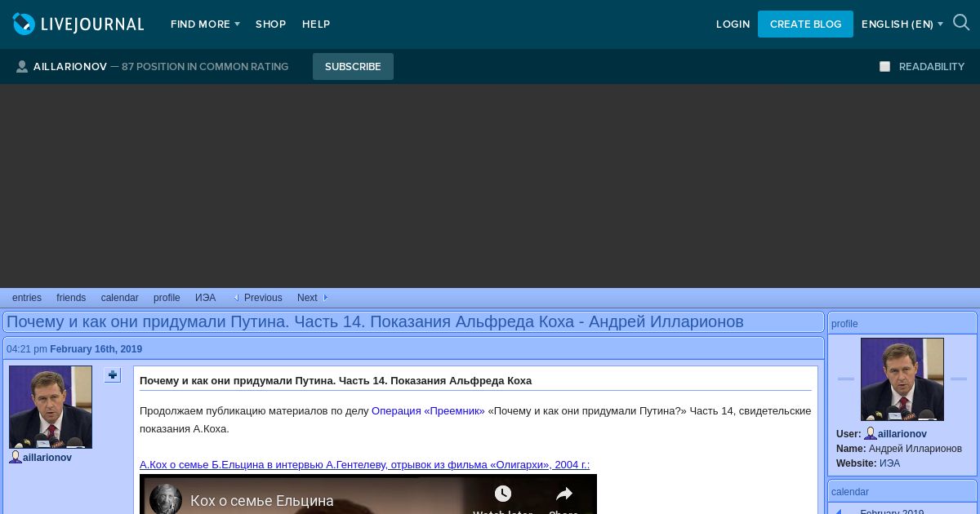The width and height of the screenshot is (980, 514).
Task: Open the ИЭА website link in profile sidebar
Action: point(889,463)
